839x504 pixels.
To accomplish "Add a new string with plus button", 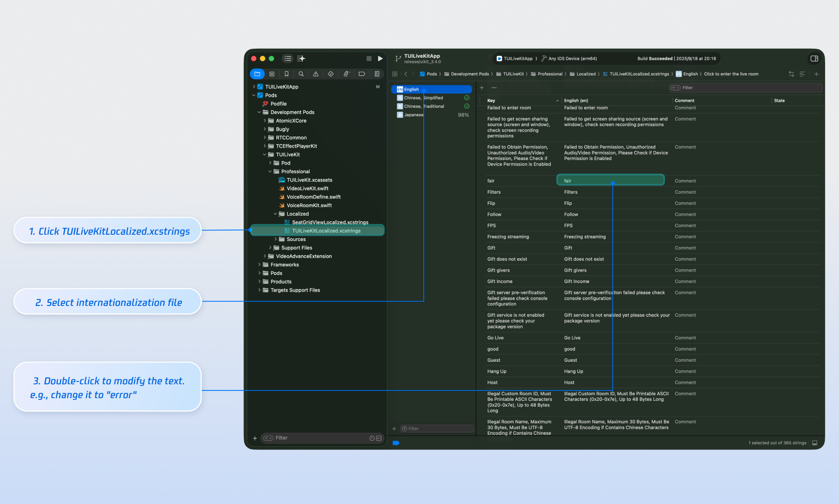I will coord(482,88).
